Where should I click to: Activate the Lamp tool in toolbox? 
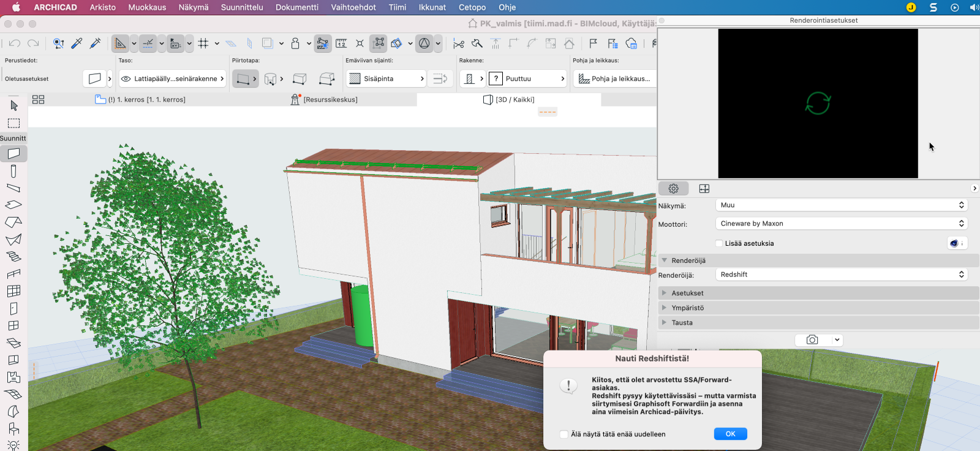(13, 445)
